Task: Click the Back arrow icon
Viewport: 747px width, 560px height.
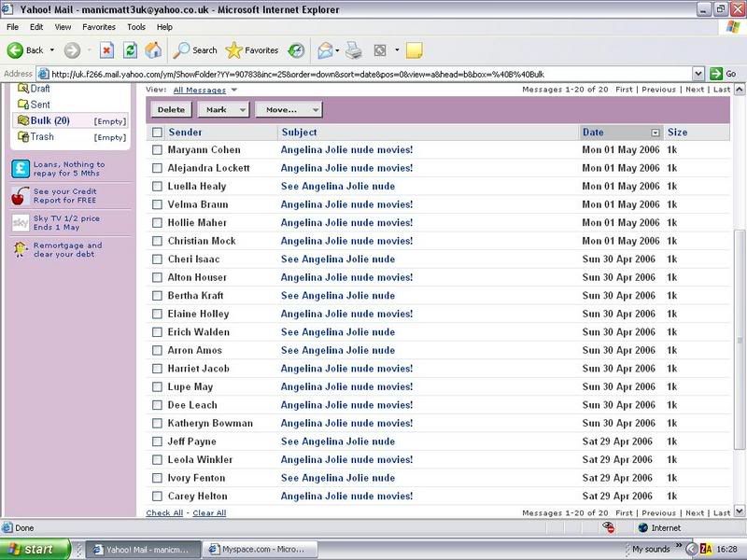Action: pyautogui.click(x=15, y=50)
